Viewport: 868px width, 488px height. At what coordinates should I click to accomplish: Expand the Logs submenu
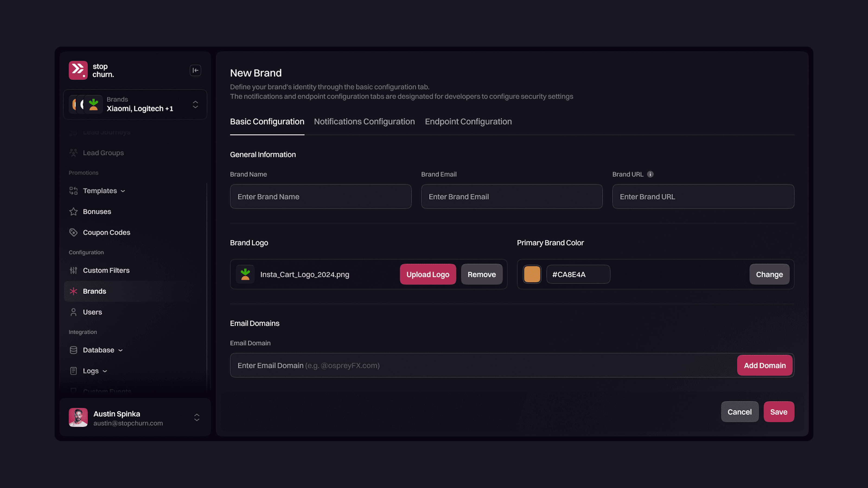click(x=105, y=371)
